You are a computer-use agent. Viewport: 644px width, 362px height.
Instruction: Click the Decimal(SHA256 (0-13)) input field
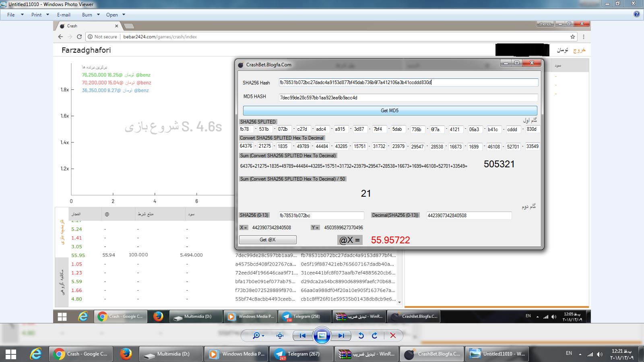coord(469,216)
